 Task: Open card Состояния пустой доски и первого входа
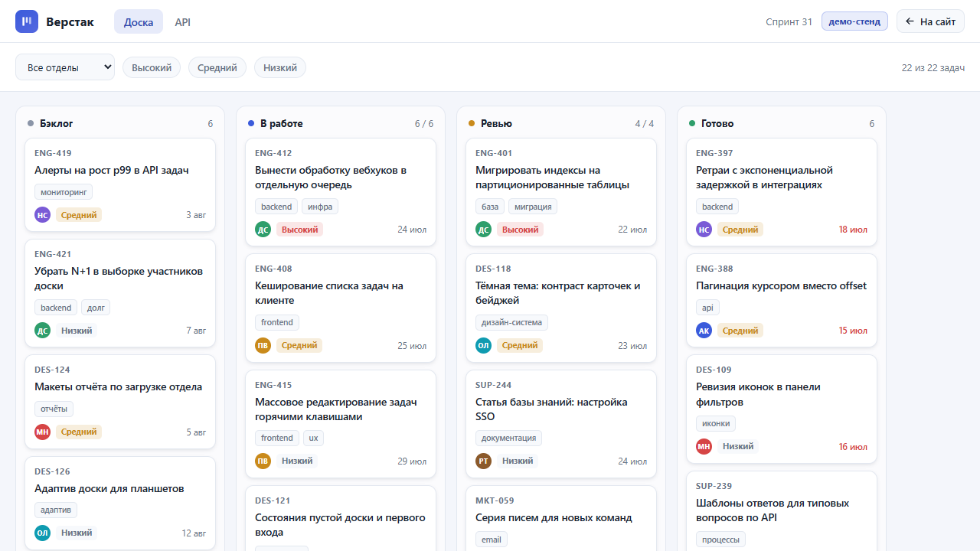[341, 518]
